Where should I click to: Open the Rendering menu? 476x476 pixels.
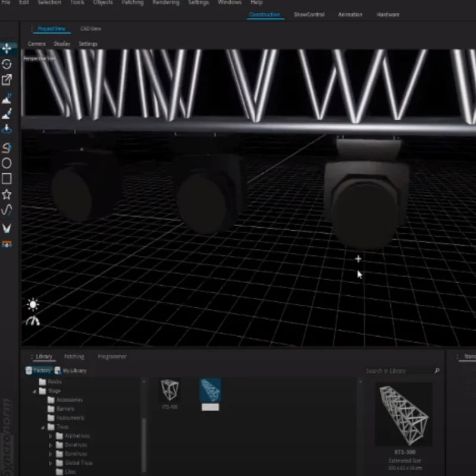tap(165, 2)
